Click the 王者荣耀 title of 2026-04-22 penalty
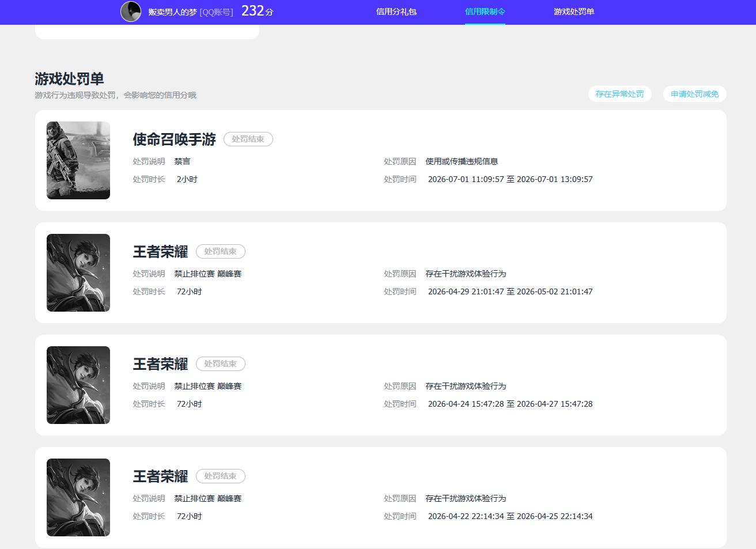This screenshot has height=549, width=756. 161,476
